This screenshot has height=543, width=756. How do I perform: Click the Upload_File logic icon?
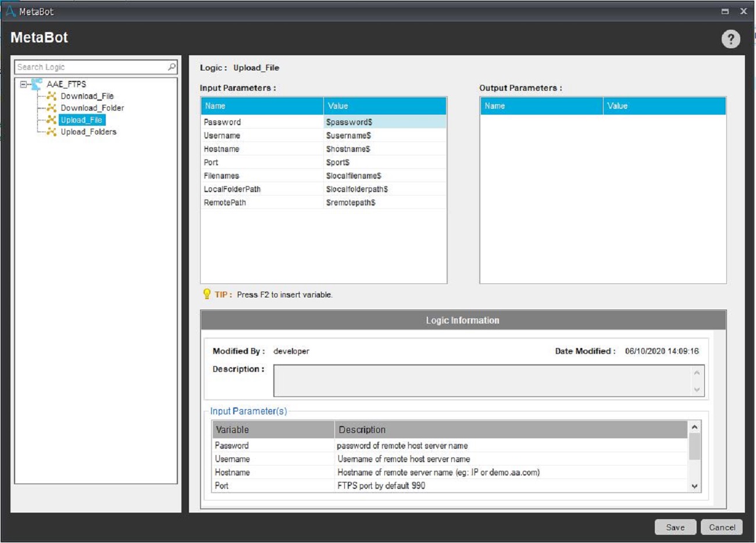pos(52,120)
